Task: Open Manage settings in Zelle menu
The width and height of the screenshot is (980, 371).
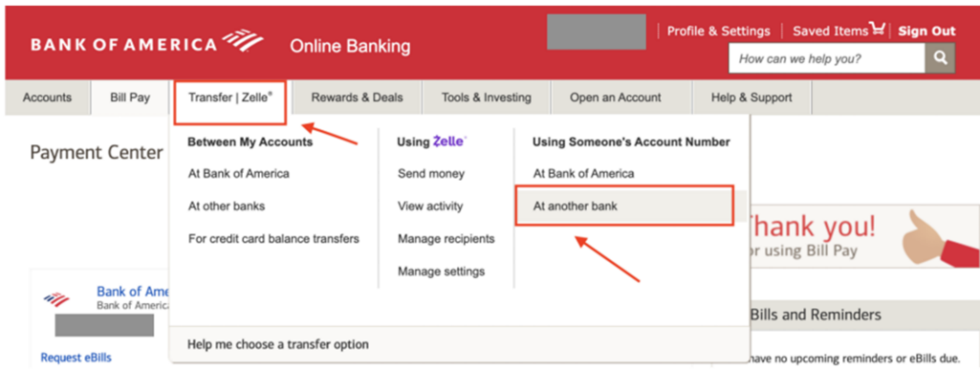Action: (441, 272)
